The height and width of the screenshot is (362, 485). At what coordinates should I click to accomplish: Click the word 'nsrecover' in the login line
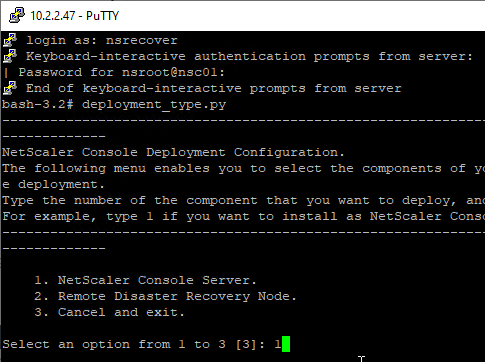click(142, 40)
